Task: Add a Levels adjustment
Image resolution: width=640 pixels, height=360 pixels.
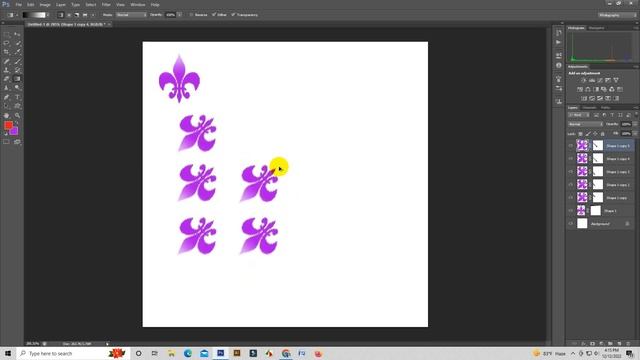Action: point(592,80)
